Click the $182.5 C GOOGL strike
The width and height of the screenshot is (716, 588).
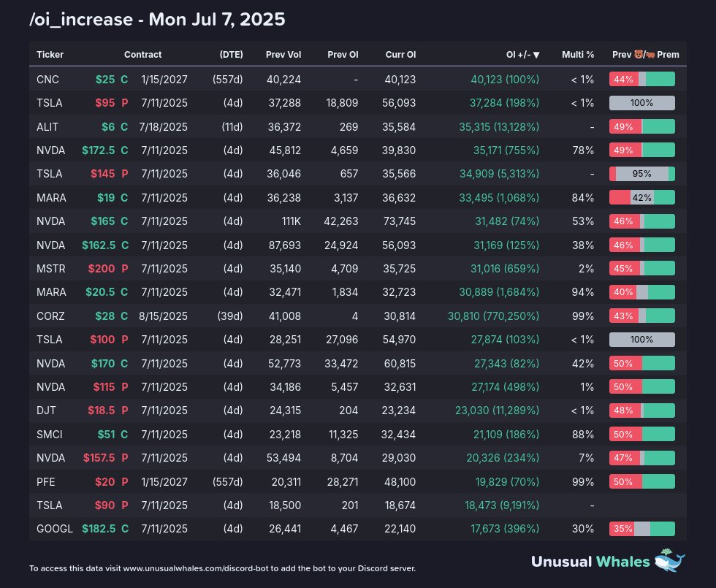pyautogui.click(x=105, y=529)
